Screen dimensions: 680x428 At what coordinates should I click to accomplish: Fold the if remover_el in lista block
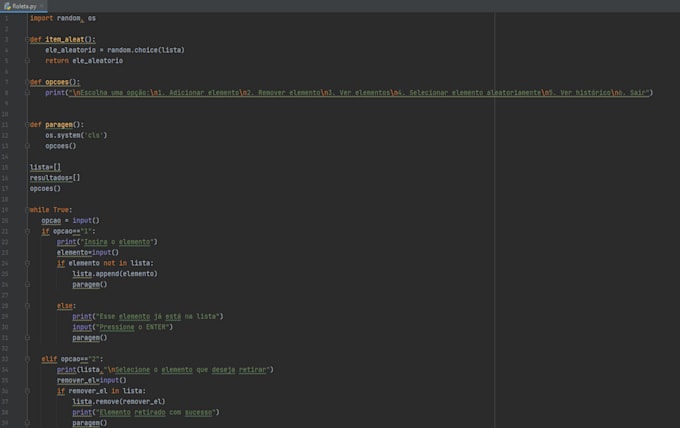27,391
